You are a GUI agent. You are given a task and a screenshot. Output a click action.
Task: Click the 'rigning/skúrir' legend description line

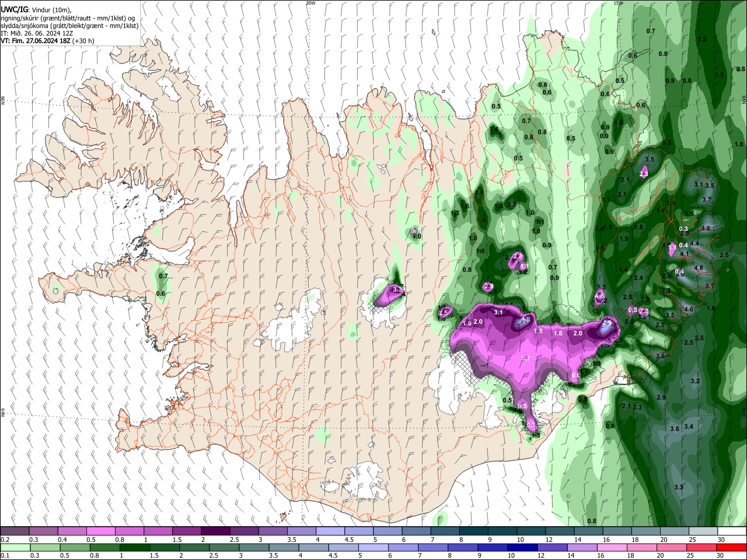(69, 18)
